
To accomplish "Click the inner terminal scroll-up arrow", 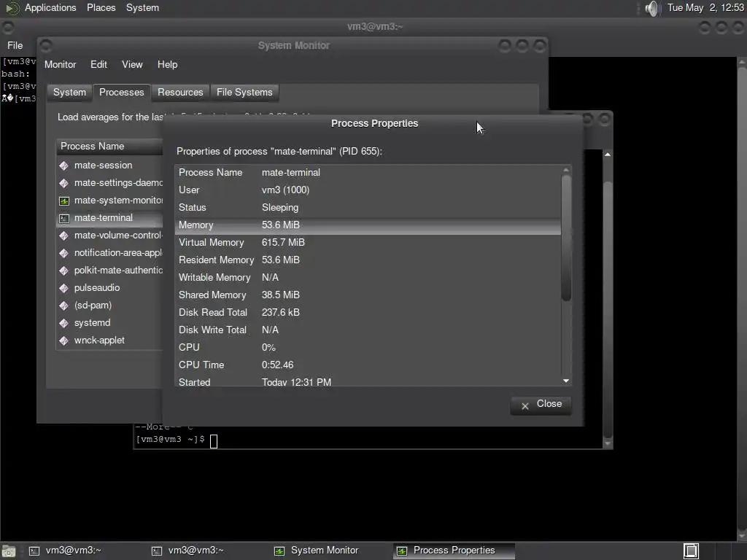I will [608, 155].
